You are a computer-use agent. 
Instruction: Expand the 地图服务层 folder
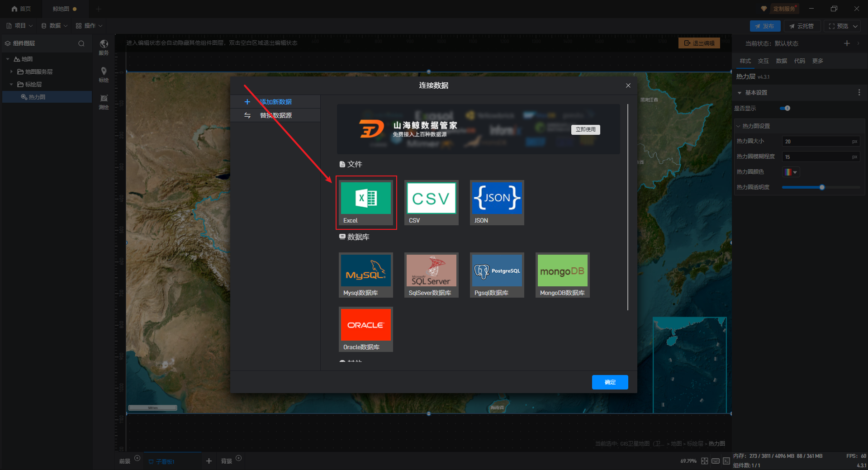point(11,72)
